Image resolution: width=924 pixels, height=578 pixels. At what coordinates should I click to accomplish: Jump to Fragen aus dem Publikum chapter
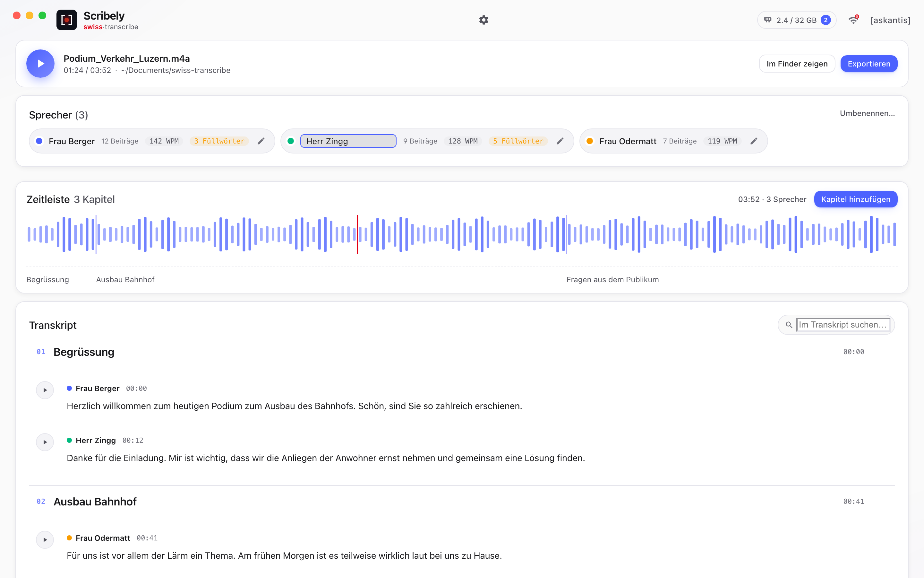612,279
